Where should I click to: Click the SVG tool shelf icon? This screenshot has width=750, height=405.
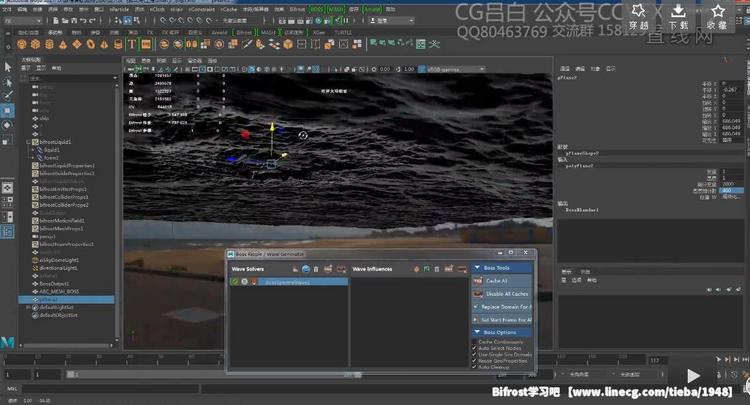click(146, 44)
